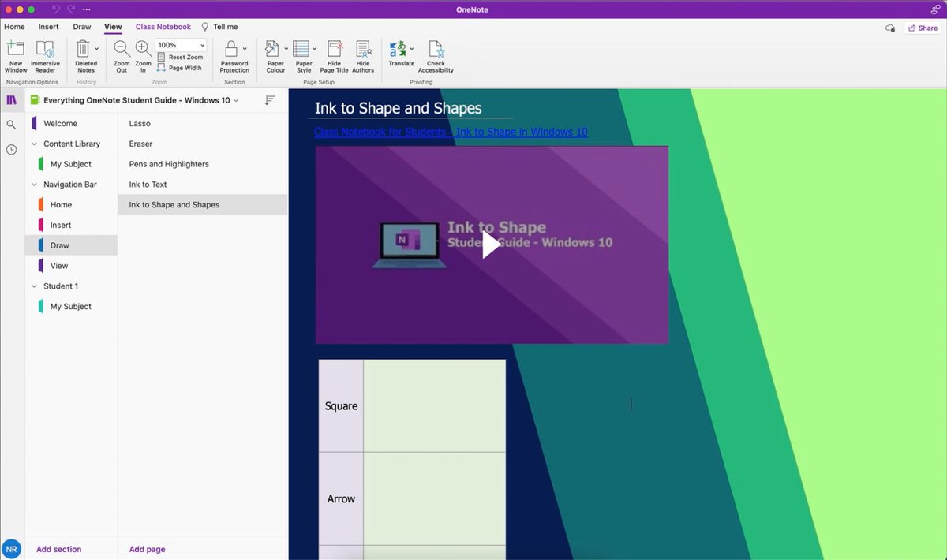947x560 pixels.
Task: Switch to the Draw ribbon tab
Action: pos(82,27)
